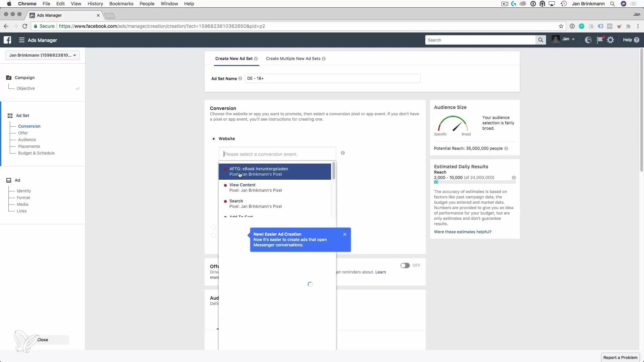Open the Window menu
This screenshot has width=644, height=362.
(169, 4)
